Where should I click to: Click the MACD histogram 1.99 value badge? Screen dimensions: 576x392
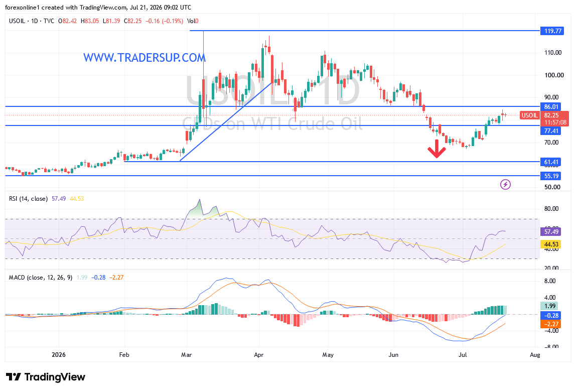pyautogui.click(x=549, y=306)
